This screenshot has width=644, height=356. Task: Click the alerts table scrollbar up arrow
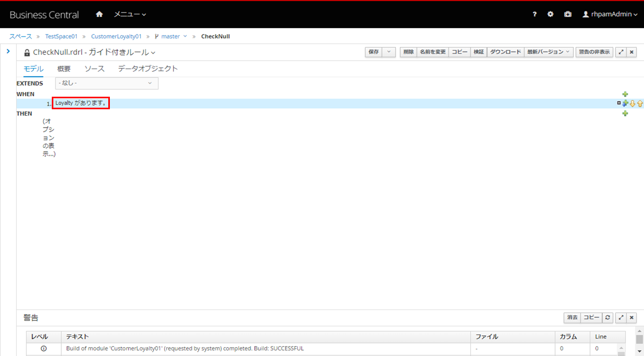coord(621,348)
